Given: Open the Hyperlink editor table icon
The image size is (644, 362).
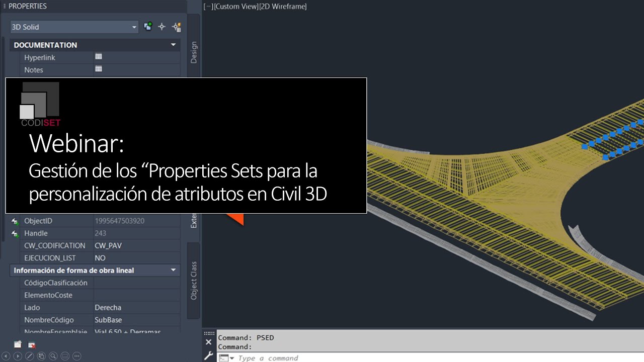Looking at the screenshot, I should tap(99, 57).
